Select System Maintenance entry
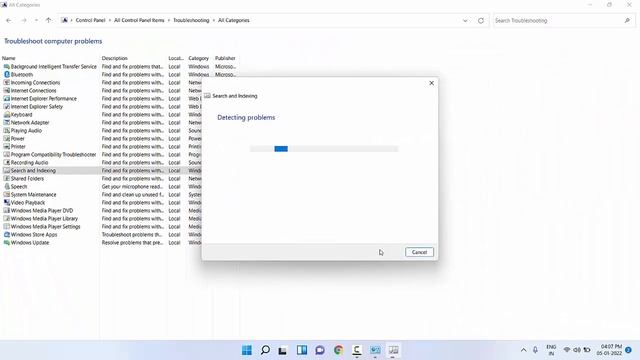Viewport: 640px width, 360px height. 33,195
